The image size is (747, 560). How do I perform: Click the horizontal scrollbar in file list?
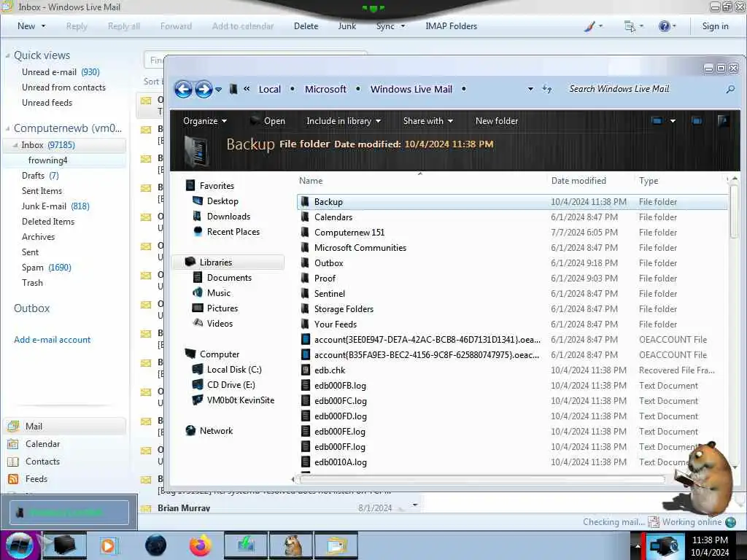point(481,479)
